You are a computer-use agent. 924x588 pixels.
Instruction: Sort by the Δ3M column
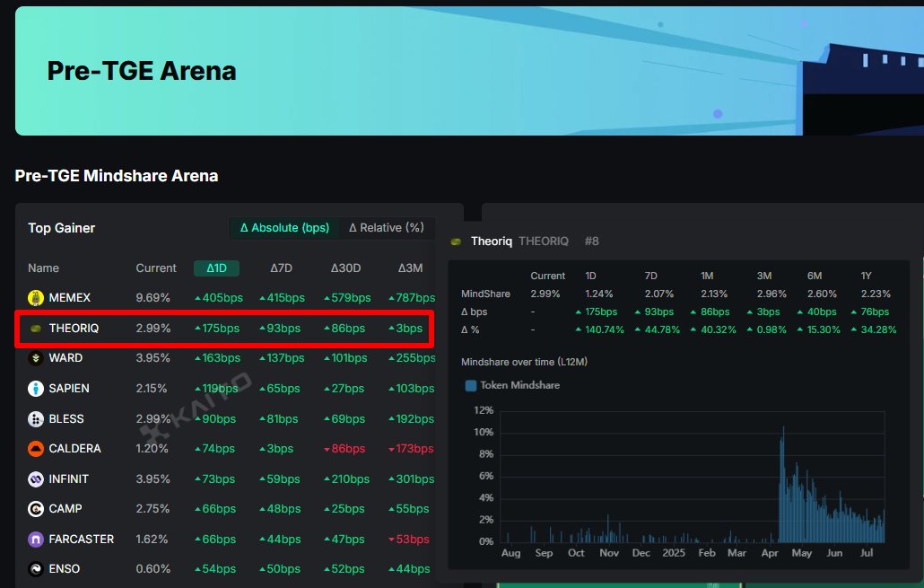coord(410,268)
